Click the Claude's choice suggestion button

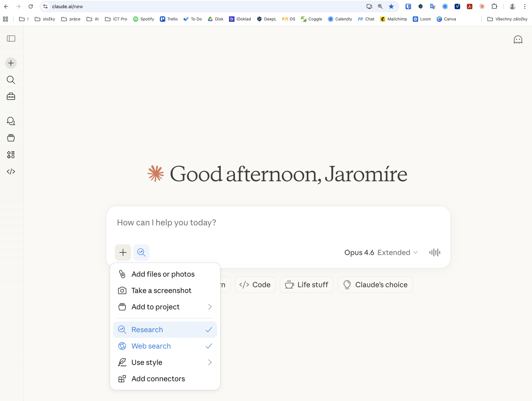375,285
